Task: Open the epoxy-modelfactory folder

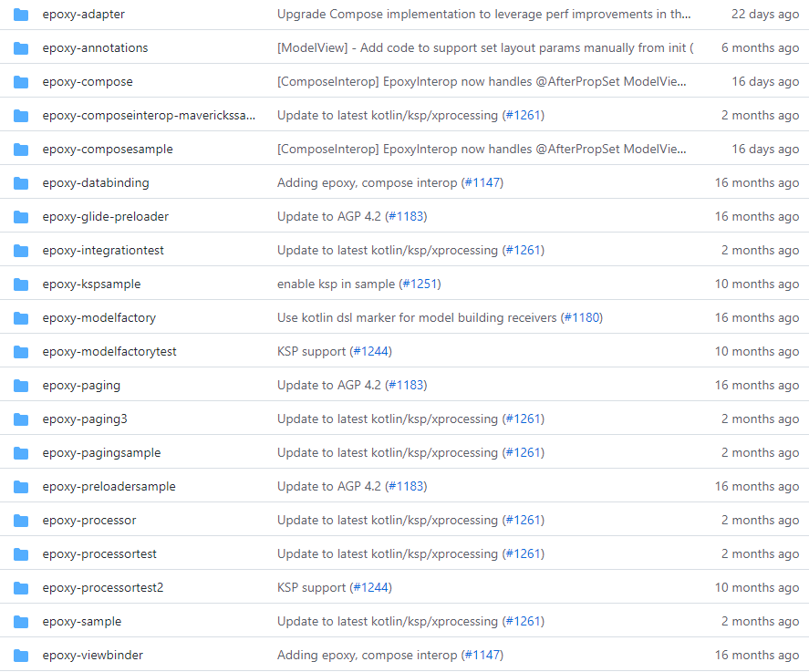Action: pyautogui.click(x=99, y=318)
